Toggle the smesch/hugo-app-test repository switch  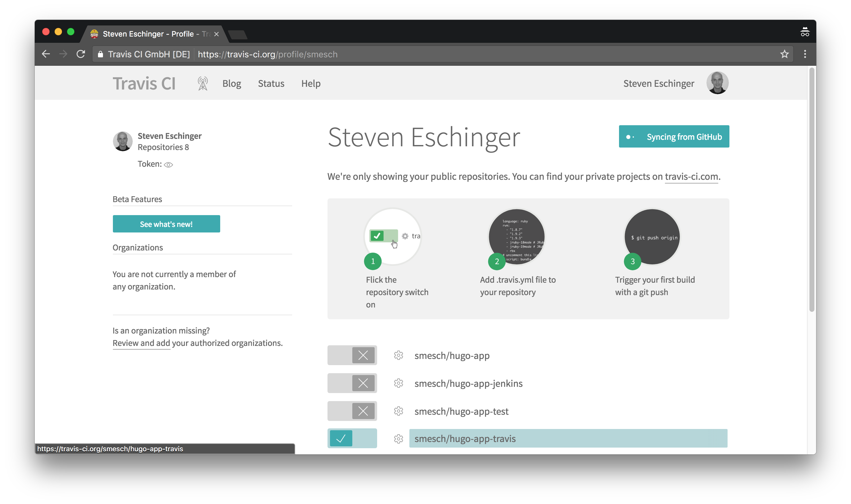coord(352,411)
